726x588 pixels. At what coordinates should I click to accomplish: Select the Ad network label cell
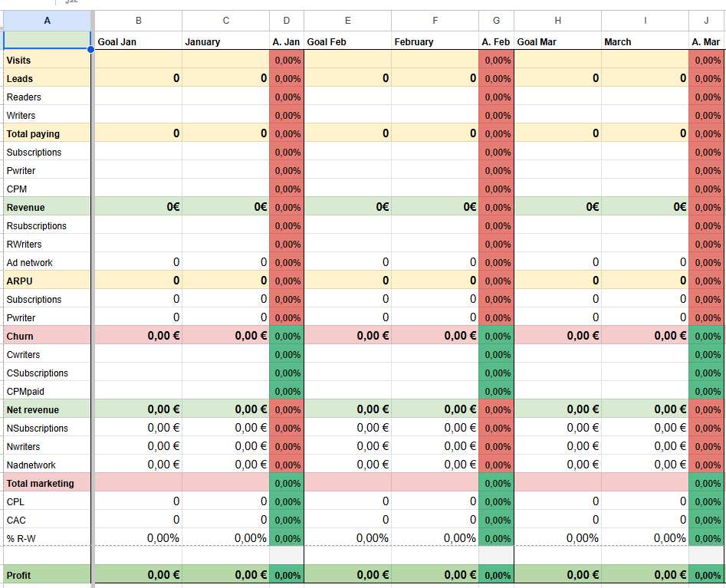click(47, 262)
